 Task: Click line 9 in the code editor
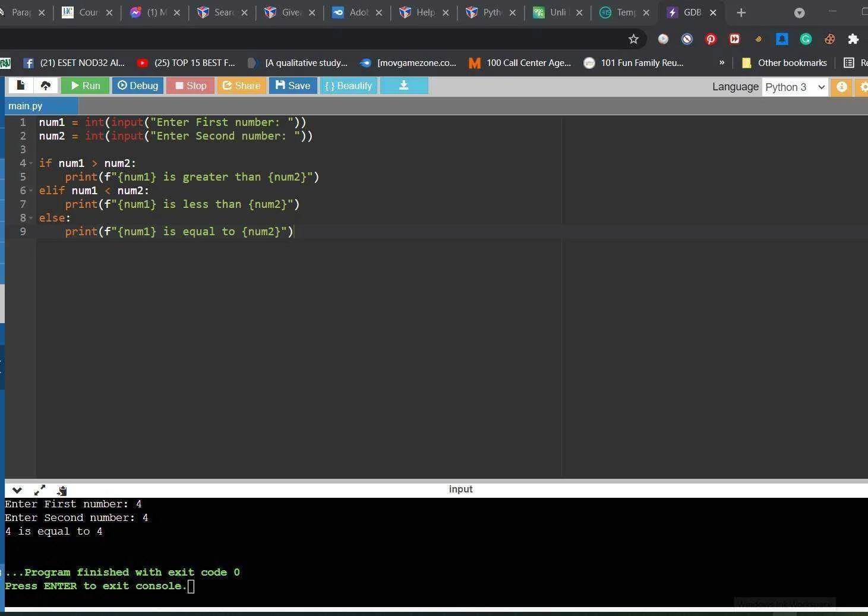click(166, 232)
